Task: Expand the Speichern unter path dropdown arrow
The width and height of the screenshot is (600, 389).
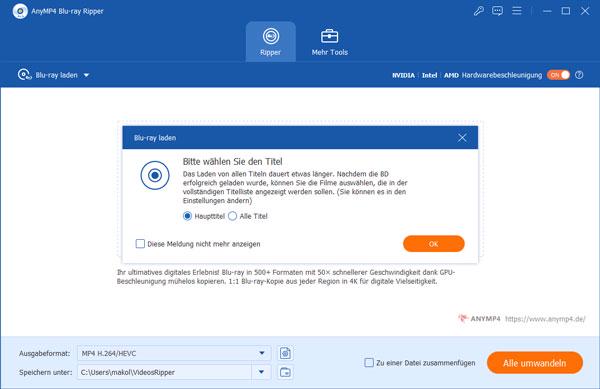Action: point(261,372)
